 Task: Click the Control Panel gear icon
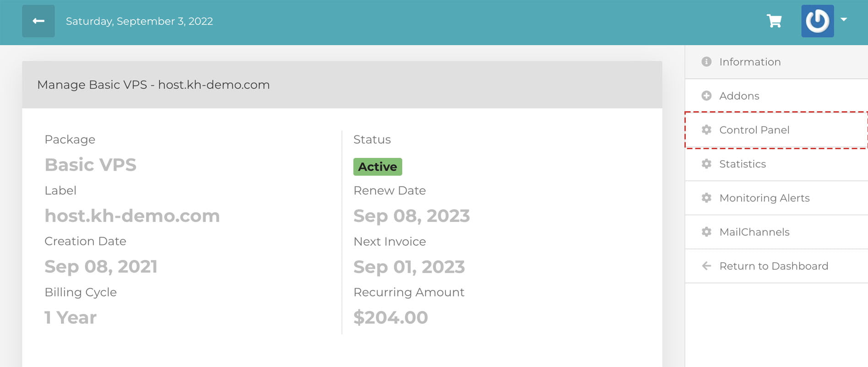click(x=706, y=130)
